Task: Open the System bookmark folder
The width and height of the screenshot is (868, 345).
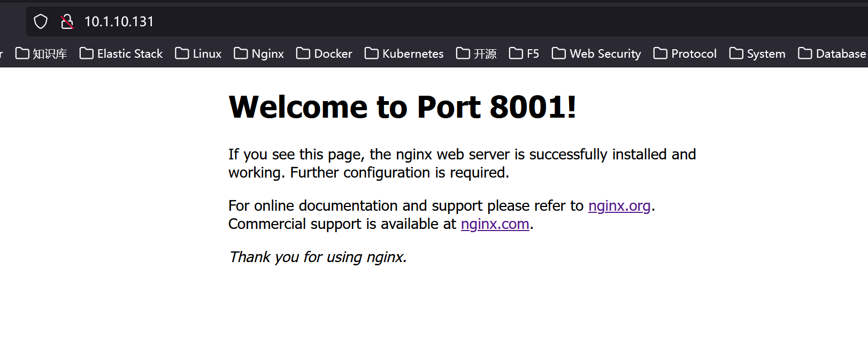Action: tap(757, 53)
